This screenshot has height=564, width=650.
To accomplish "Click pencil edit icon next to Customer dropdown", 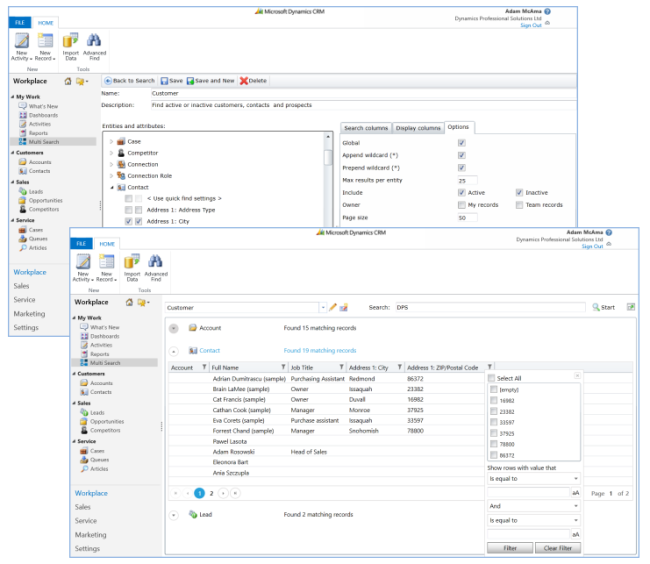I will pyautogui.click(x=332, y=307).
